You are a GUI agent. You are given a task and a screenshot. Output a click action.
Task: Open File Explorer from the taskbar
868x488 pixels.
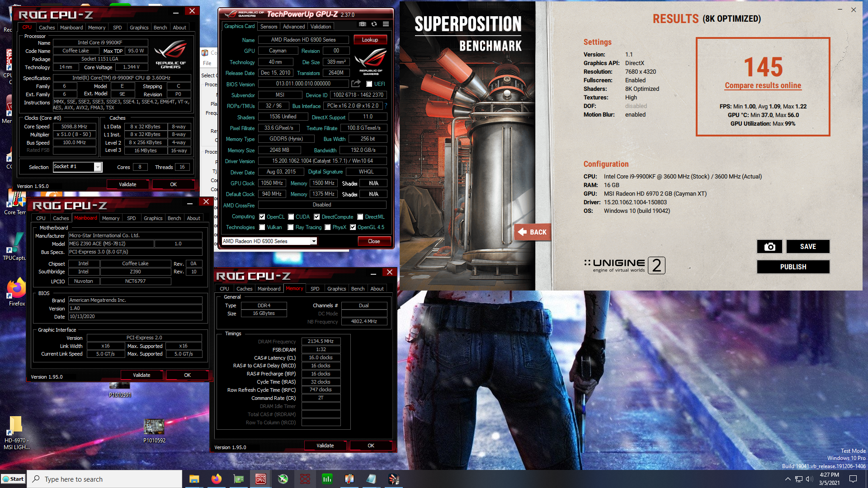(194, 479)
